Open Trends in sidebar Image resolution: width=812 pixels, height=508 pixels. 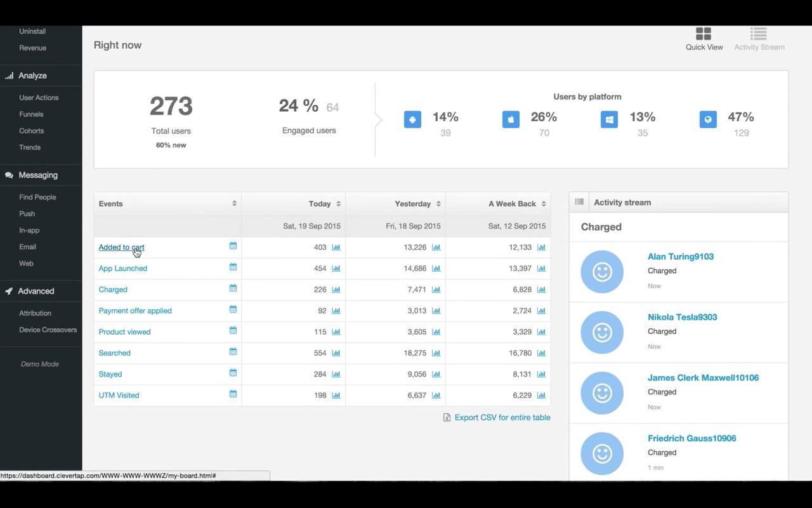30,147
